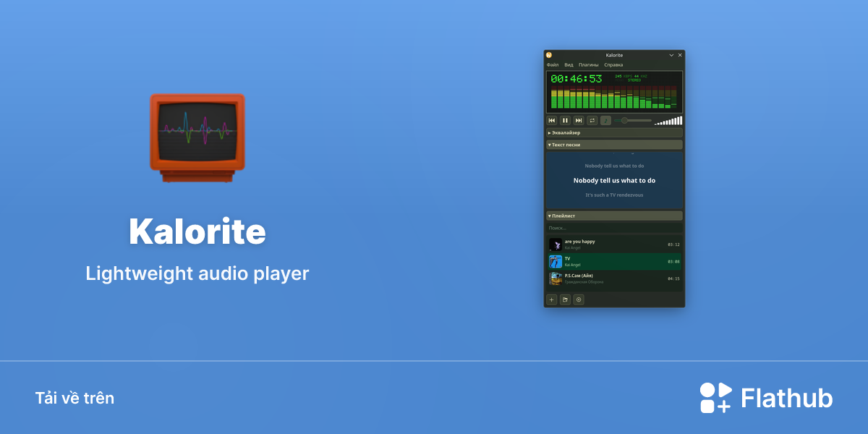
Task: Click the STEREO indicator in display
Action: click(x=634, y=80)
